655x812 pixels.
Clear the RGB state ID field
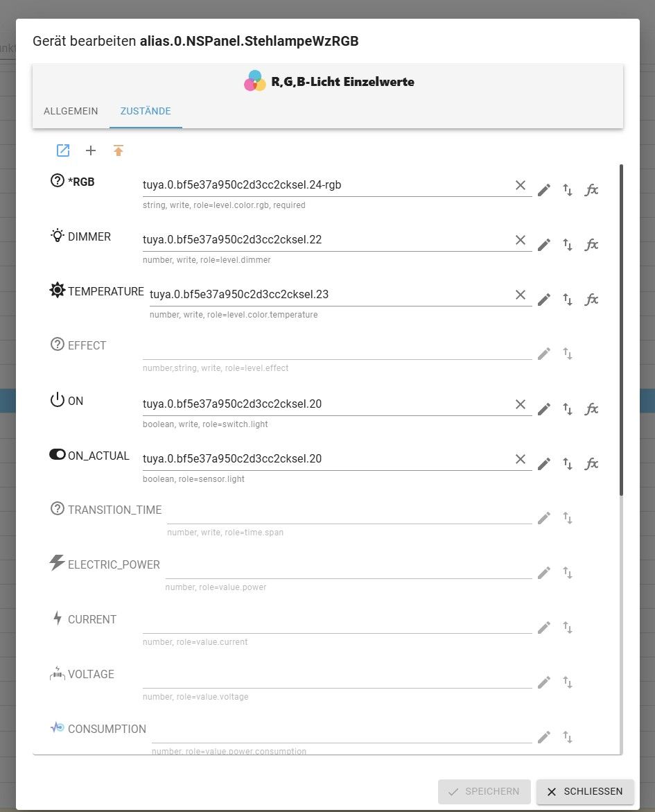(521, 185)
